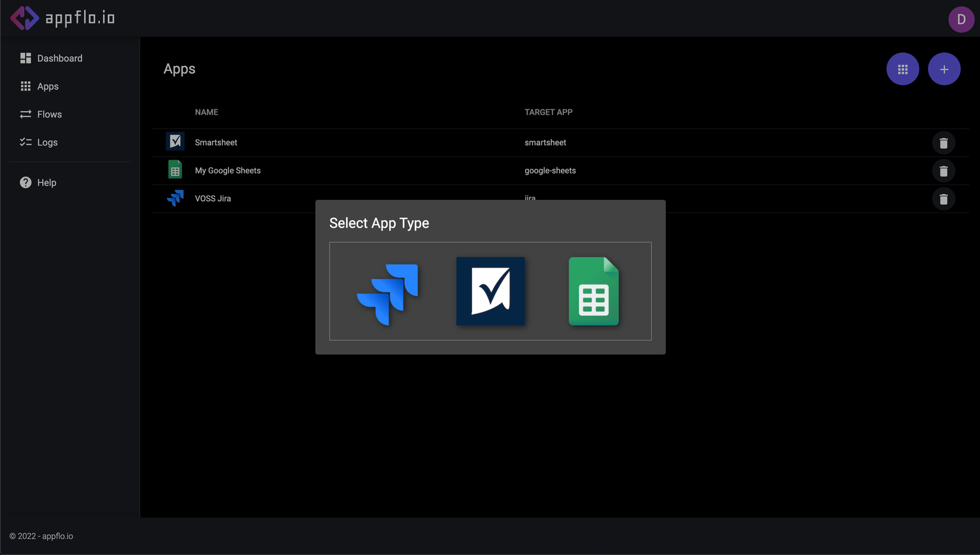
Task: Click the google-sheets target app cell
Action: click(550, 171)
